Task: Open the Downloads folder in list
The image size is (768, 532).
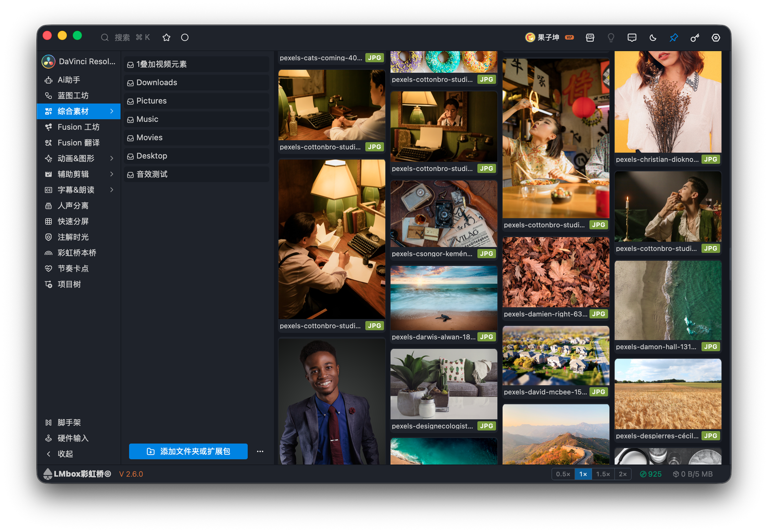Action: tap(197, 83)
